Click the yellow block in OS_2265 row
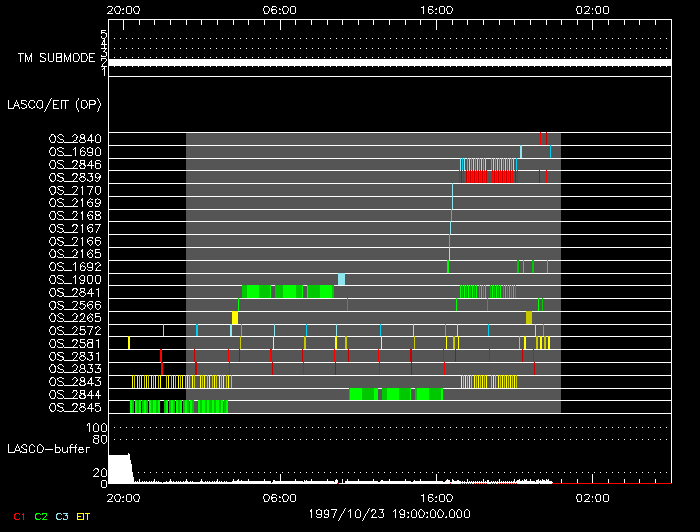The height and width of the screenshot is (532, 700). coord(235,318)
